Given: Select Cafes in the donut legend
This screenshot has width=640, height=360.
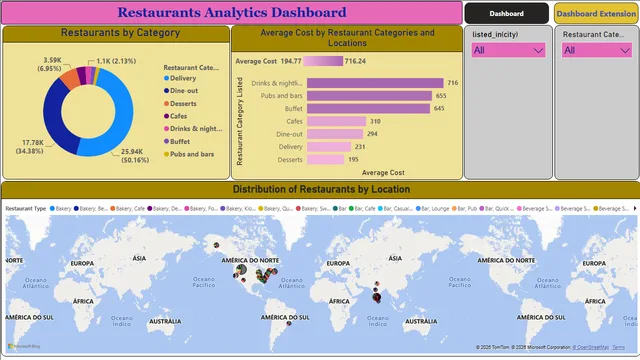Looking at the screenshot, I should click(x=176, y=116).
